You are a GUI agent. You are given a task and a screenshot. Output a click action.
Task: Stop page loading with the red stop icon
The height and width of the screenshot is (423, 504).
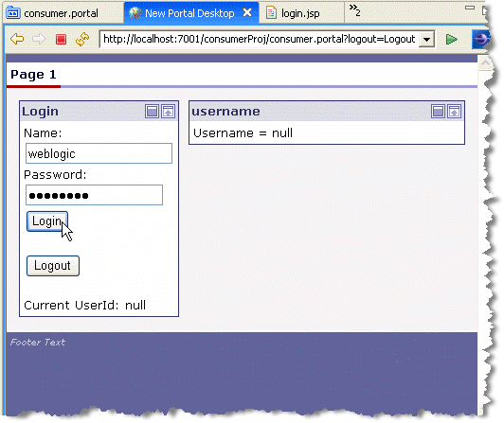pyautogui.click(x=61, y=39)
